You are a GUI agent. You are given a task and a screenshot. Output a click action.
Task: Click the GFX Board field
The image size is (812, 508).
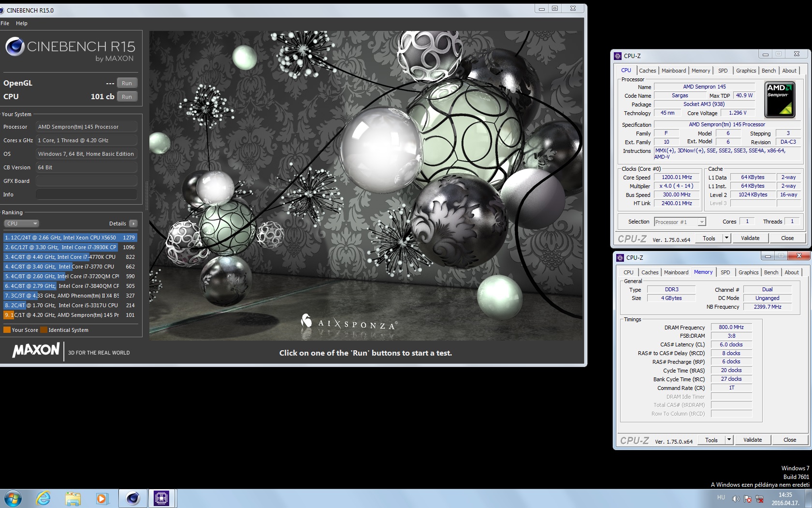pos(87,181)
